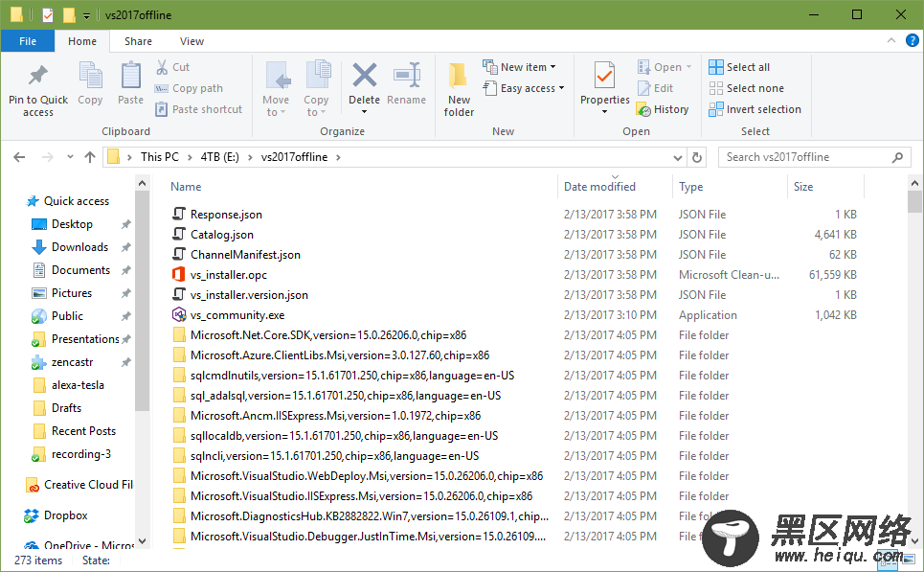Select vs_installer.opc Office icon file
The image size is (924, 572).
pyautogui.click(x=178, y=275)
